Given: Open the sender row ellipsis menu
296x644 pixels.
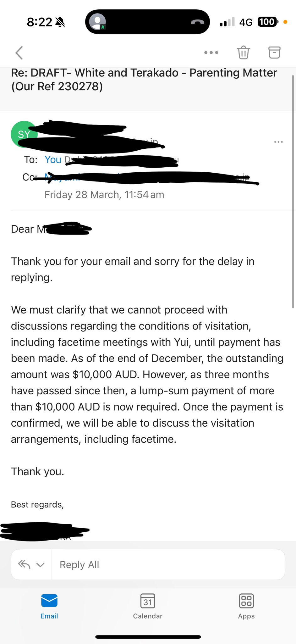Looking at the screenshot, I should (278, 142).
